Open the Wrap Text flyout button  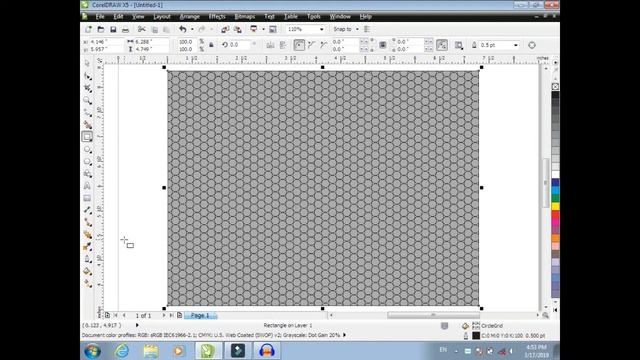coord(459,45)
